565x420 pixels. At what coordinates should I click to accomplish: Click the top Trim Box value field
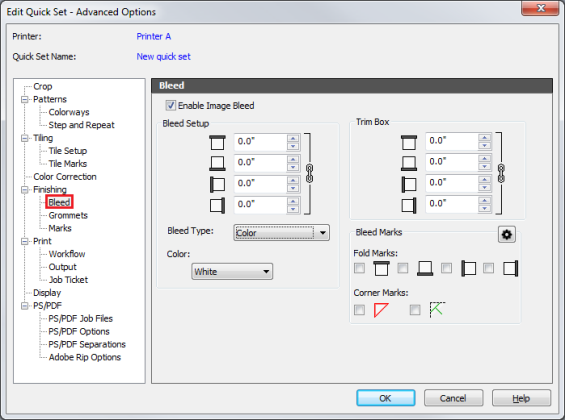pyautogui.click(x=452, y=140)
